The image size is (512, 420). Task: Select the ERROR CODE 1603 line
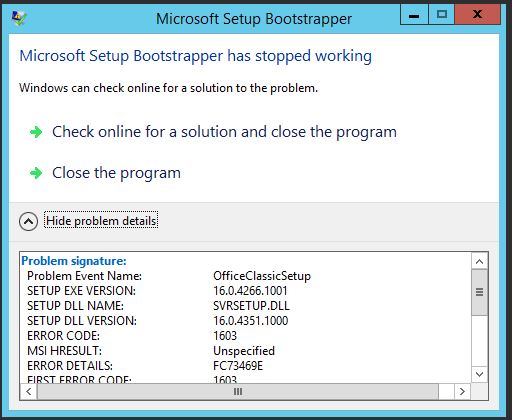click(x=132, y=336)
